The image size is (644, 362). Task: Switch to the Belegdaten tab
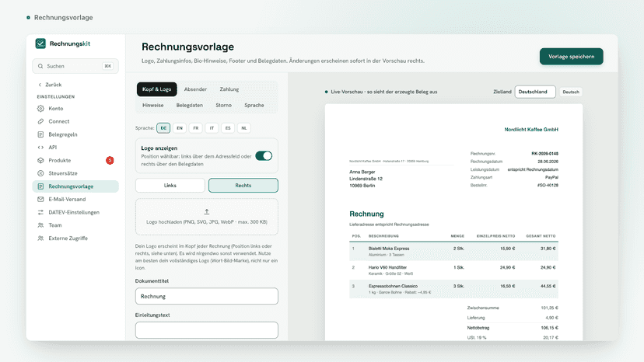[x=189, y=106]
